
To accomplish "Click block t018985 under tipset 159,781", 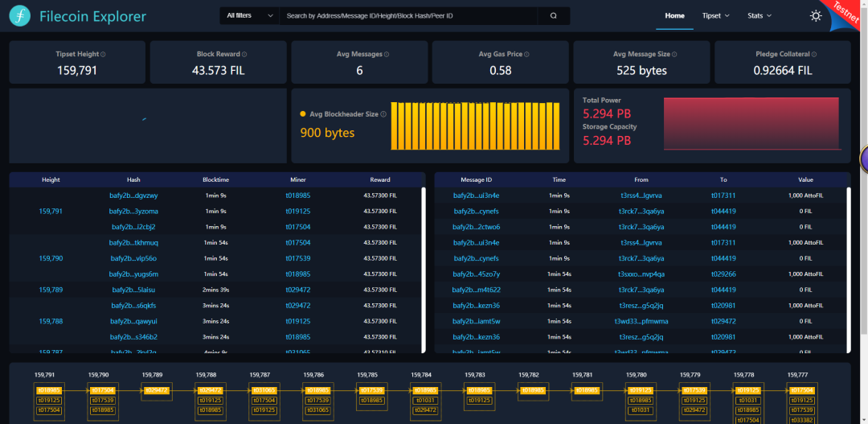I will point(588,389).
